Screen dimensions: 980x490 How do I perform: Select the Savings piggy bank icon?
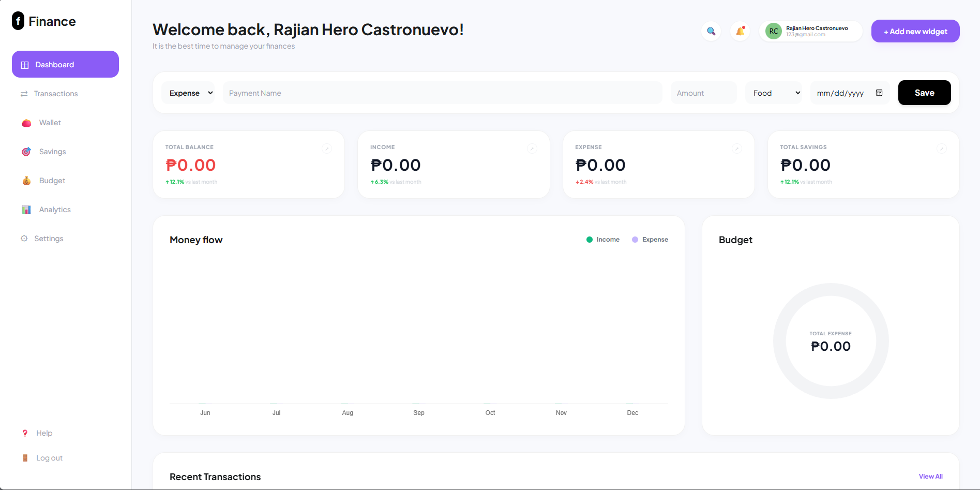click(x=26, y=151)
